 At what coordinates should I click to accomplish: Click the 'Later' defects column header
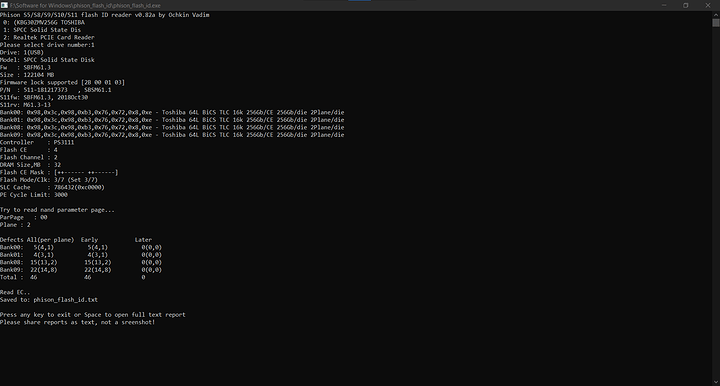(143, 240)
